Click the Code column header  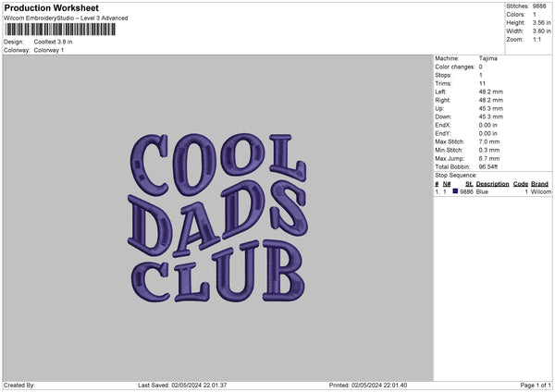(521, 184)
